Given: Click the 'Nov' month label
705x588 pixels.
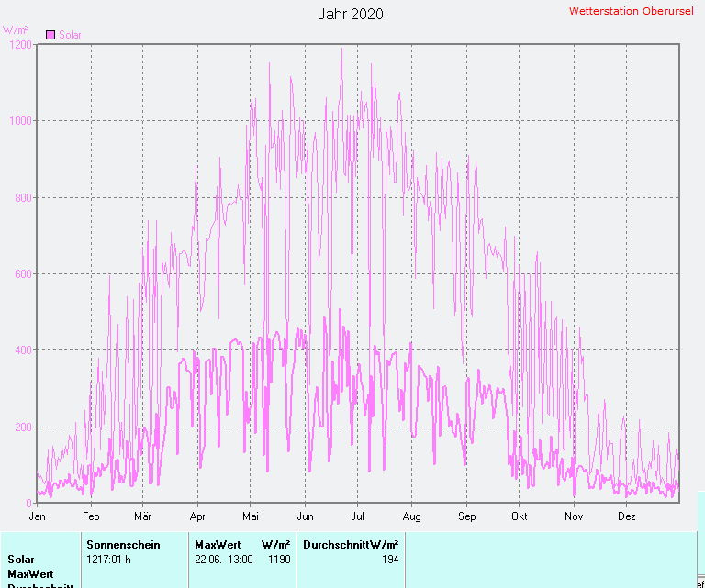Looking at the screenshot, I should tap(574, 516).
